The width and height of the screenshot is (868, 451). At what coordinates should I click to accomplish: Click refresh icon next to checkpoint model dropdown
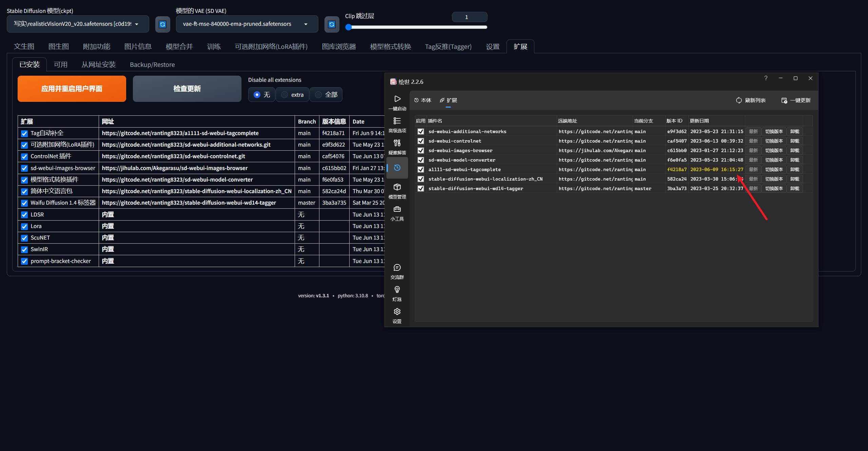(x=162, y=24)
